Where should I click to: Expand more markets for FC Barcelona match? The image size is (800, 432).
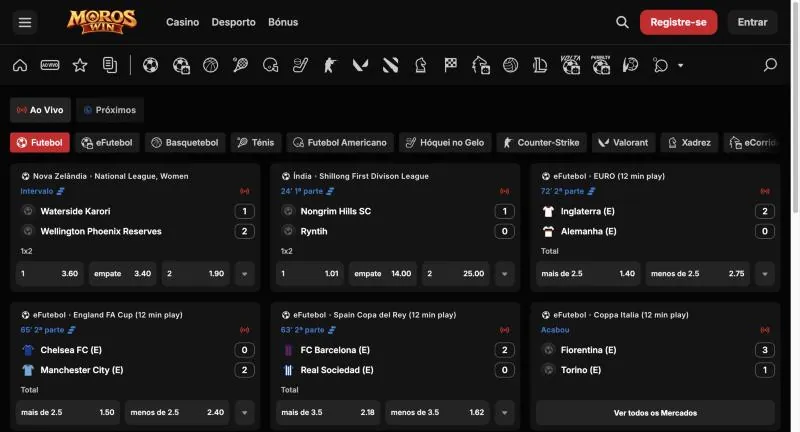click(x=505, y=413)
